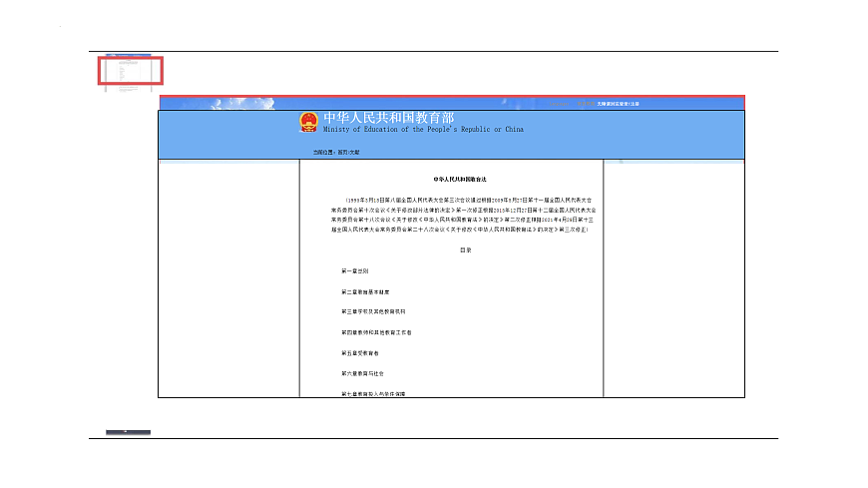
Task: Click the document title 中华人民共和国教育法
Action: (460, 180)
